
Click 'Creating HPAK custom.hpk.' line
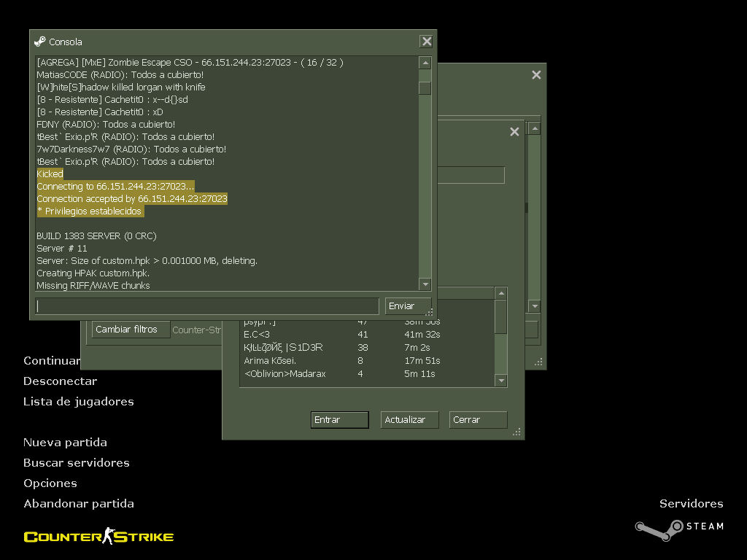tap(93, 273)
